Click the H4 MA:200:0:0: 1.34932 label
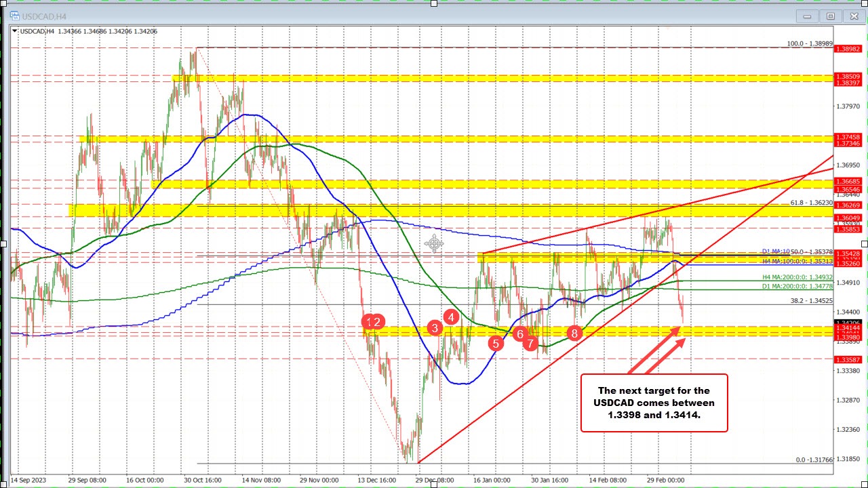The image size is (868, 488). coord(797,277)
